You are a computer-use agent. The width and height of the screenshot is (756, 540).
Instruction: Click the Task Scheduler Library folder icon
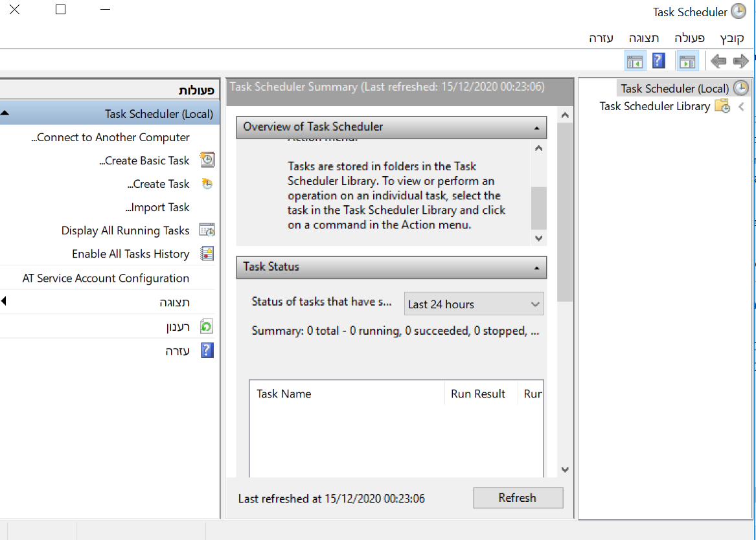click(722, 106)
